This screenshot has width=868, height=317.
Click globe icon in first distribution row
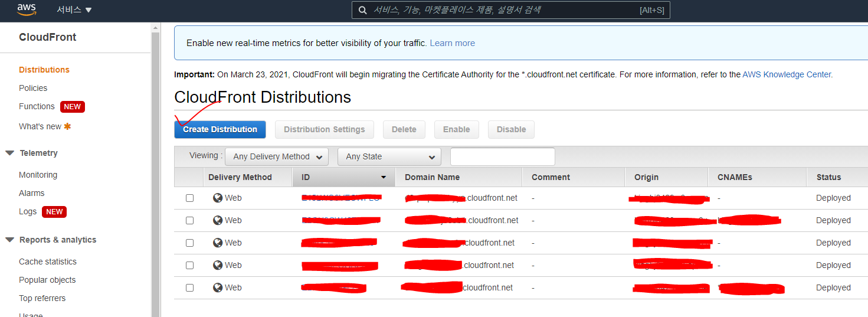click(x=218, y=198)
